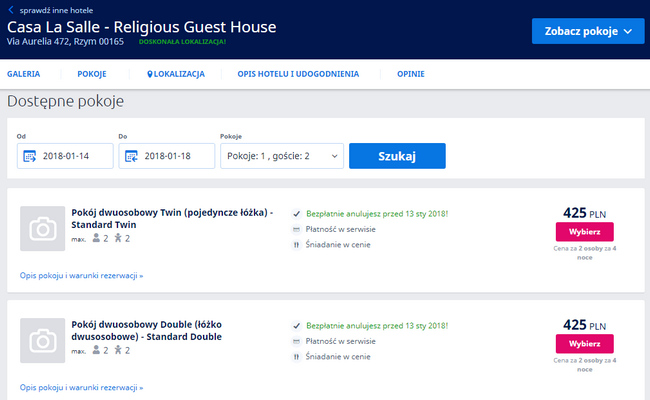This screenshot has width=650, height=400.
Task: Click the 'sprawdź inne hotele' link
Action: click(x=56, y=10)
